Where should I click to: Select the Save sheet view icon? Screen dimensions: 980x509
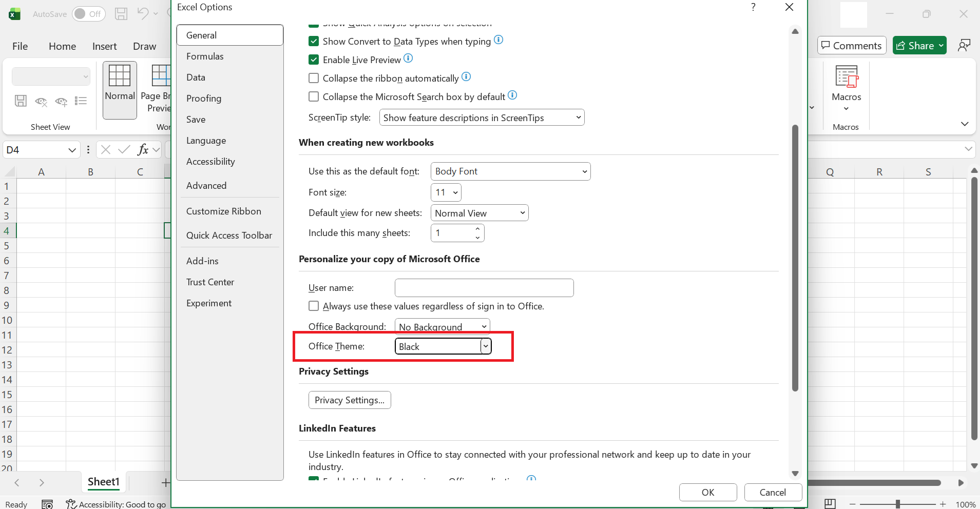21,101
